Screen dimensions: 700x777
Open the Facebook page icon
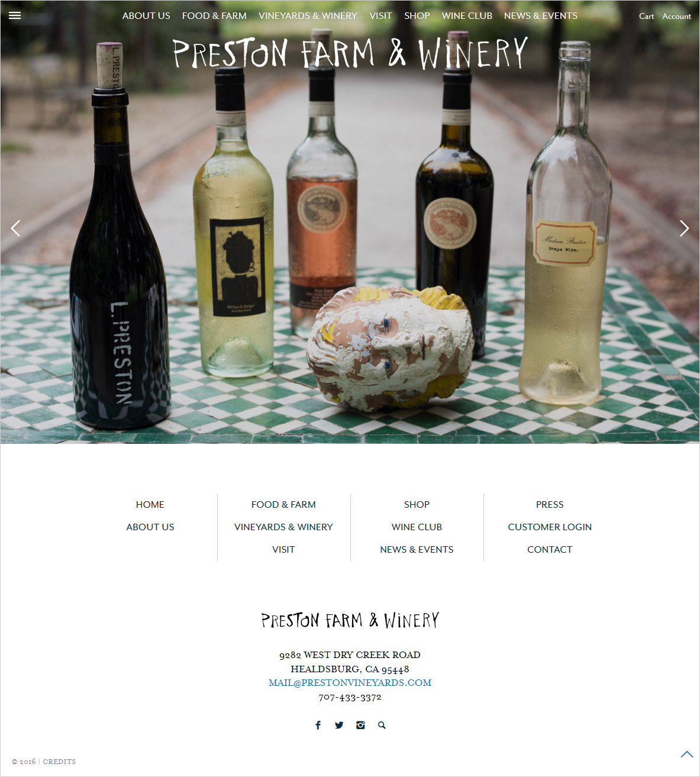[x=318, y=725]
